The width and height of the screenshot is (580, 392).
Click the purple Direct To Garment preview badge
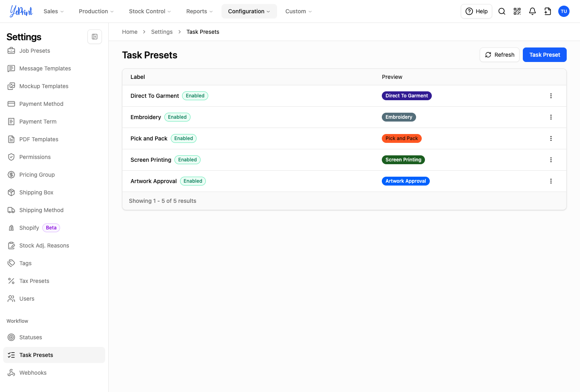(406, 96)
